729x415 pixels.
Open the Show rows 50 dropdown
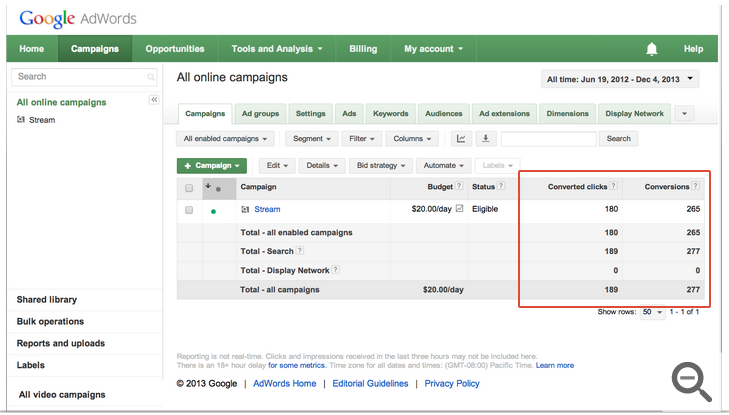point(653,312)
